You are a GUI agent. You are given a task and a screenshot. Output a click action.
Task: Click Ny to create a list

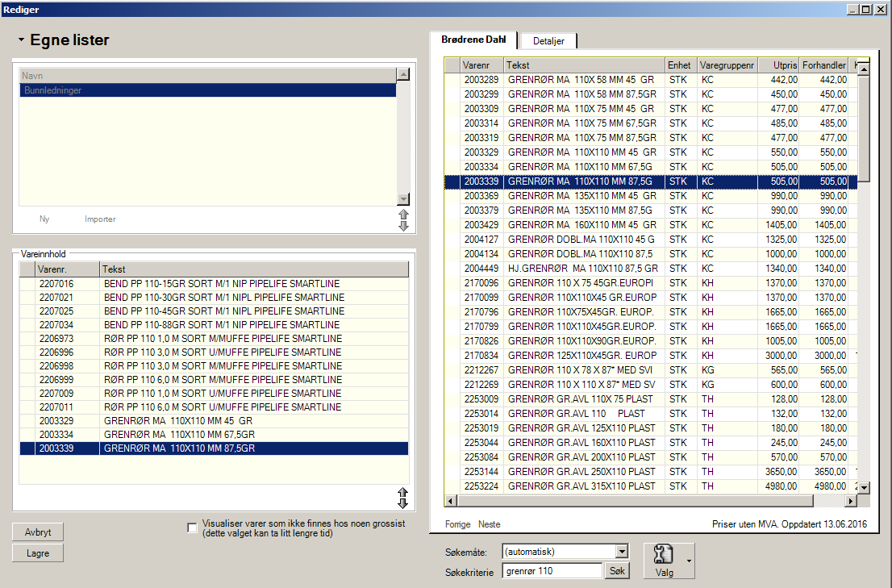click(x=44, y=219)
